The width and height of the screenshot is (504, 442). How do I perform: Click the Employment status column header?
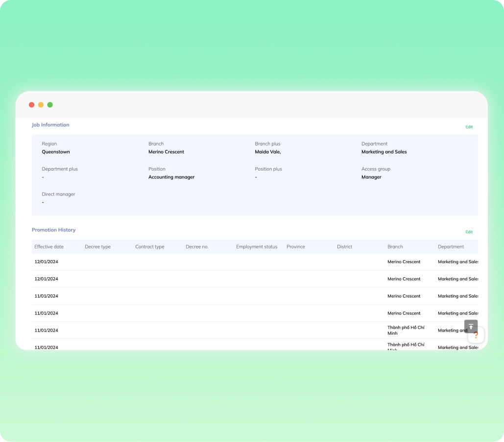[257, 247]
